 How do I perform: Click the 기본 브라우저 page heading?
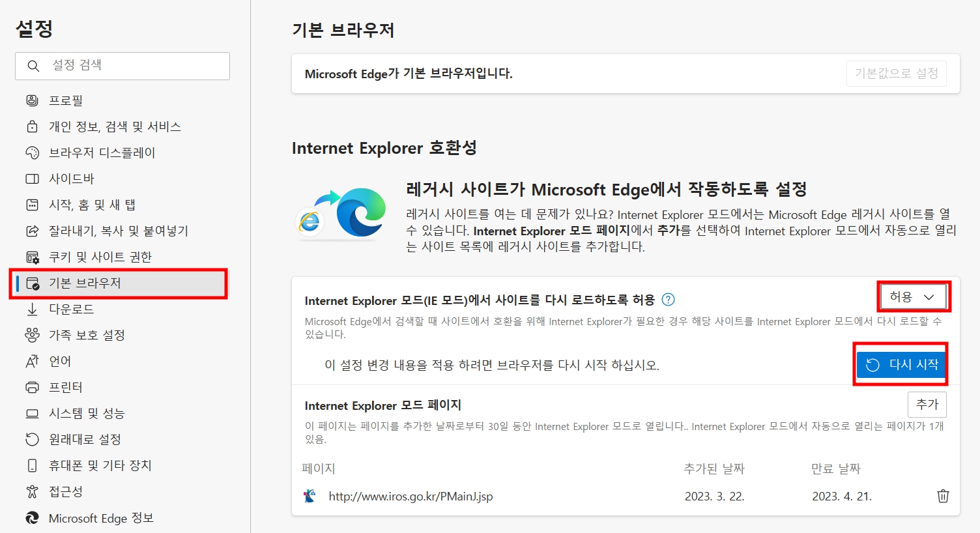(x=343, y=30)
